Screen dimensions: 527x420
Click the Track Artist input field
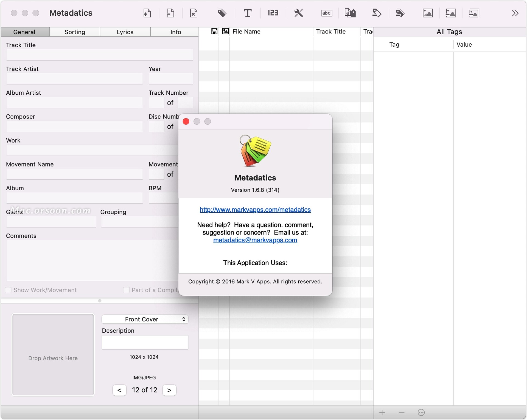[x=74, y=79]
